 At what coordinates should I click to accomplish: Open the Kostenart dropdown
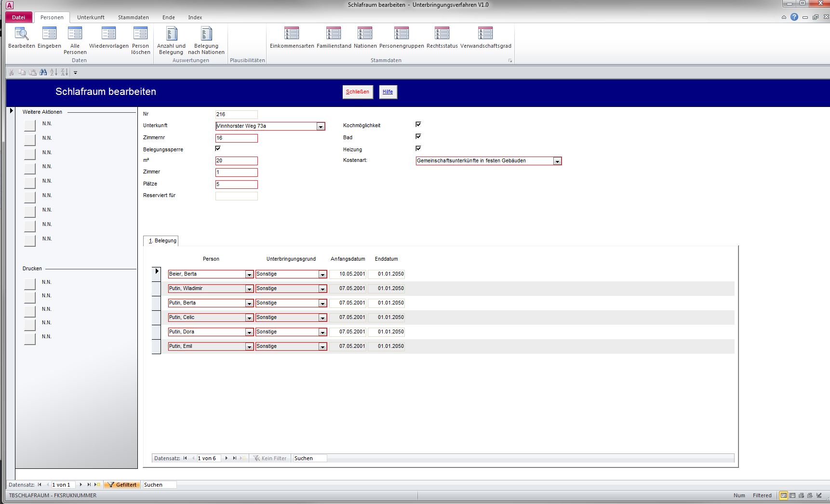[557, 161]
